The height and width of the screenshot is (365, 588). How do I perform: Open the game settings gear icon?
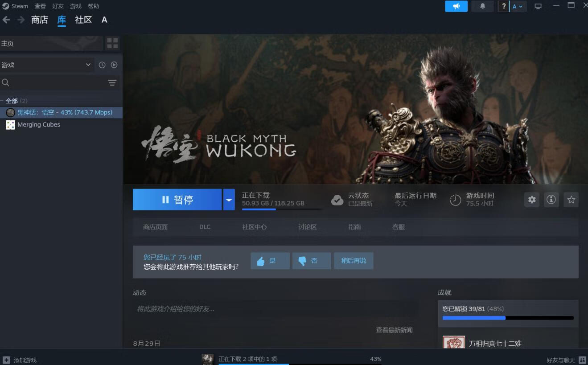coord(532,200)
